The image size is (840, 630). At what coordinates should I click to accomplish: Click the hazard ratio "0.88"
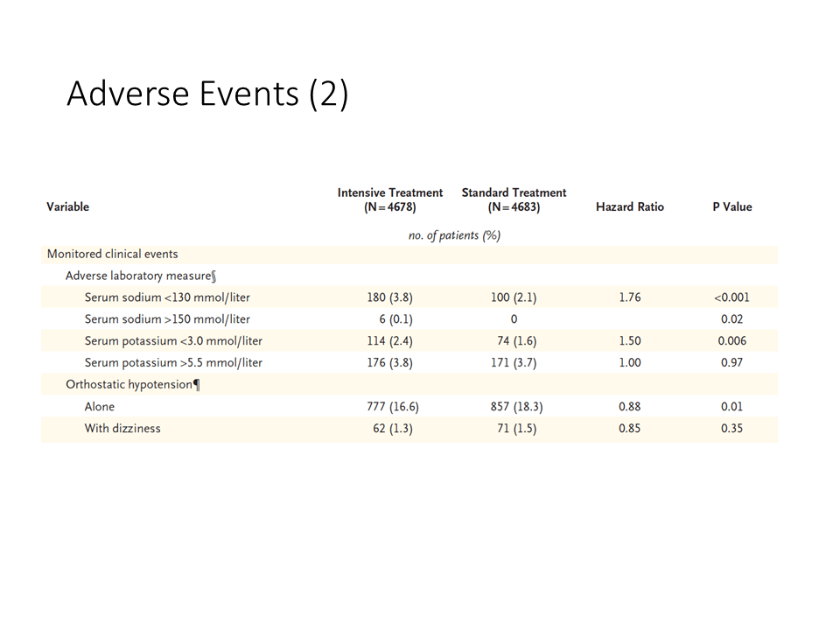coord(629,407)
